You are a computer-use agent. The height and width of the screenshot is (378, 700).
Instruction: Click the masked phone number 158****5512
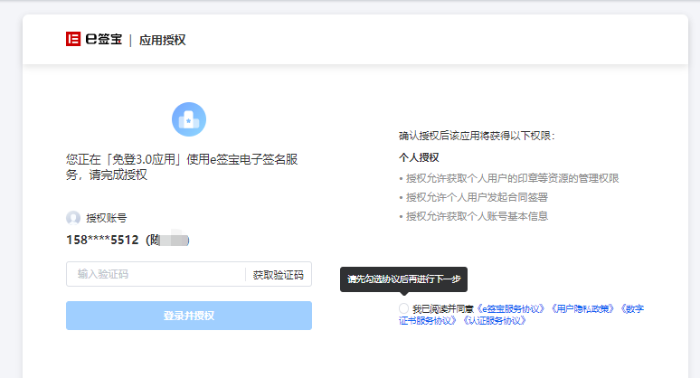(103, 240)
